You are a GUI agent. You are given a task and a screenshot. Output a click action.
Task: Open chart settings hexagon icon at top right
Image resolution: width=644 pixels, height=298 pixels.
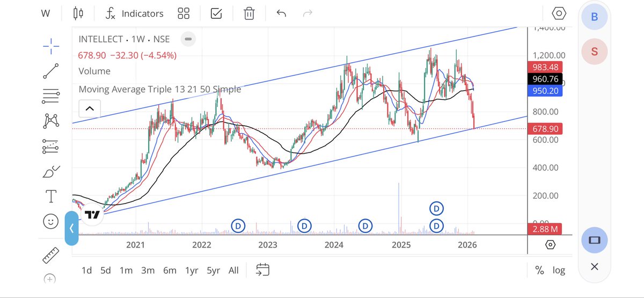[x=559, y=13]
